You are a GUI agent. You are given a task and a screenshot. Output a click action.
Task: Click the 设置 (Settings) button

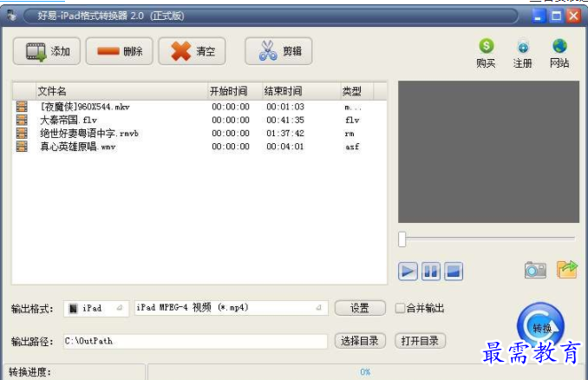pyautogui.click(x=360, y=308)
